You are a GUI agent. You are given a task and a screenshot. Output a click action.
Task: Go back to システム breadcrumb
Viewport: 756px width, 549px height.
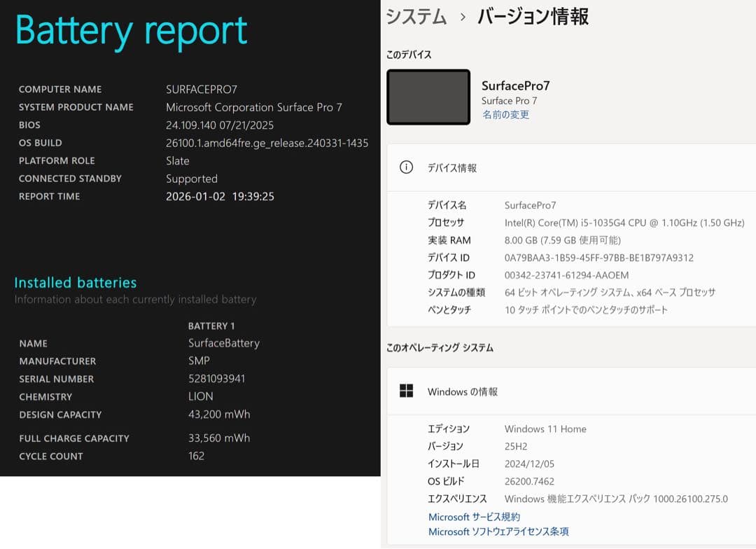pos(416,17)
